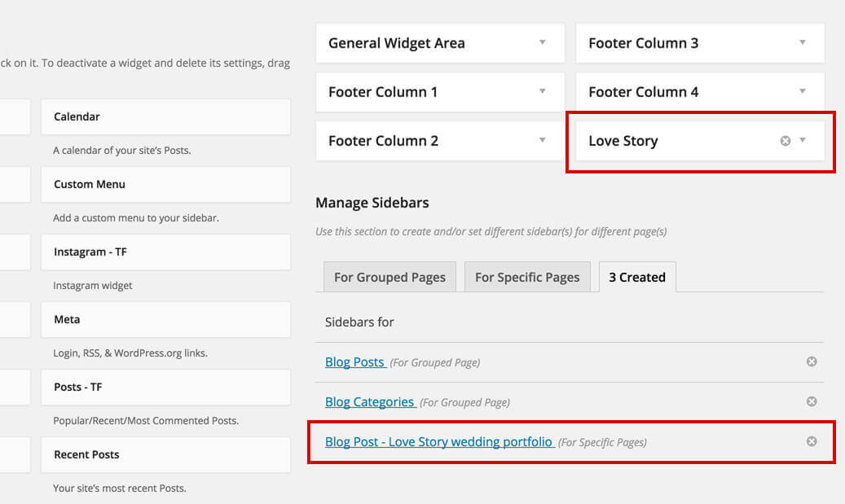The image size is (845, 504).
Task: Expand the Footer Column 4 panel
Action: pos(803,92)
